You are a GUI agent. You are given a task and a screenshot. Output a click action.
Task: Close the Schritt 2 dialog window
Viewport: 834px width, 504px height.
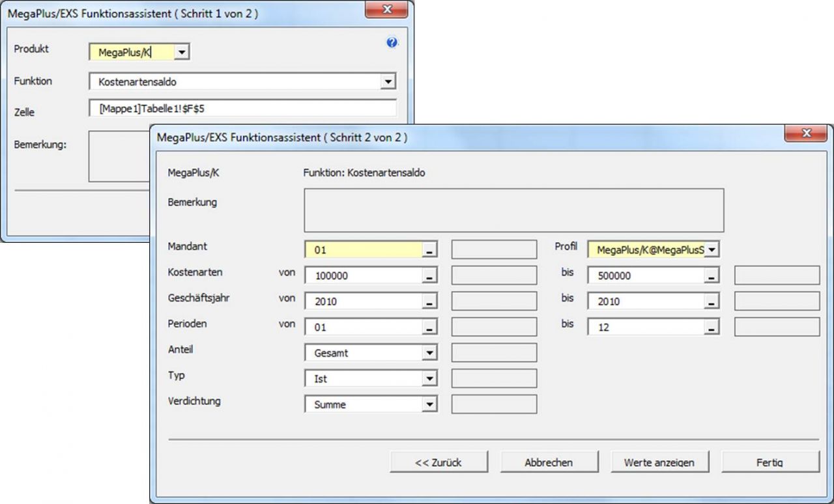(x=807, y=134)
